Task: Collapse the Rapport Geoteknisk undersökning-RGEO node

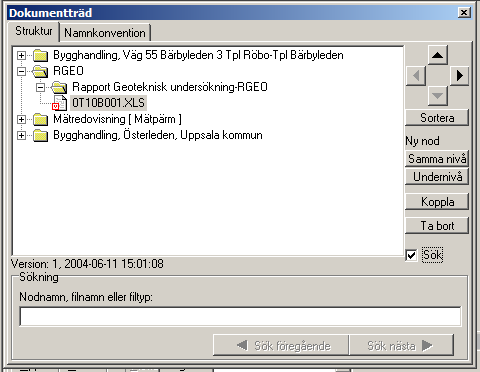Action: point(41,87)
